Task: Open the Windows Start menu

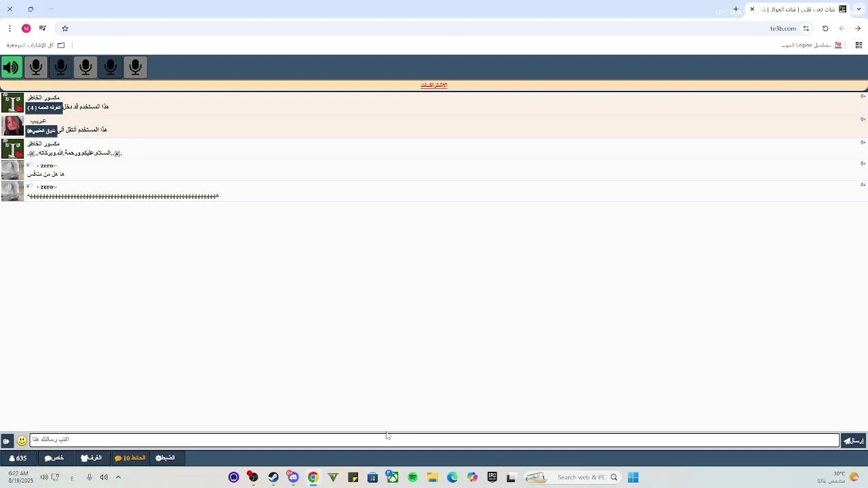Action: (633, 477)
